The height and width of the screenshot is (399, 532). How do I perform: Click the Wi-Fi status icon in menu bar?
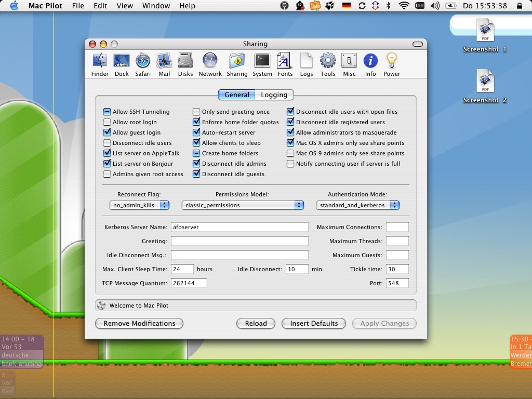[404, 6]
